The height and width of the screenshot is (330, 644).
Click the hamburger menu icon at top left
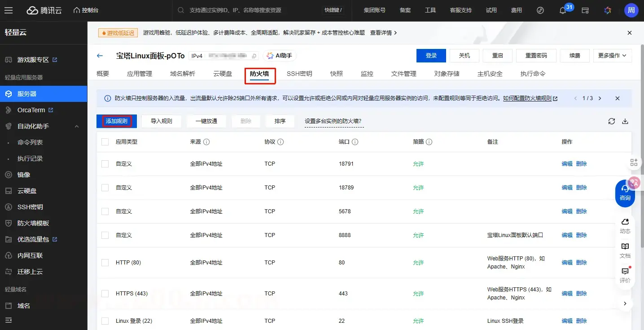(9, 10)
